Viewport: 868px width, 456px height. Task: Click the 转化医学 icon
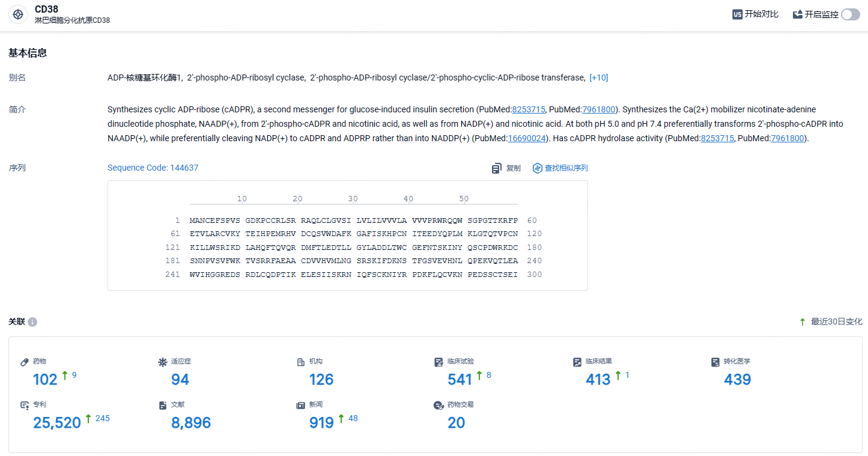coord(715,362)
